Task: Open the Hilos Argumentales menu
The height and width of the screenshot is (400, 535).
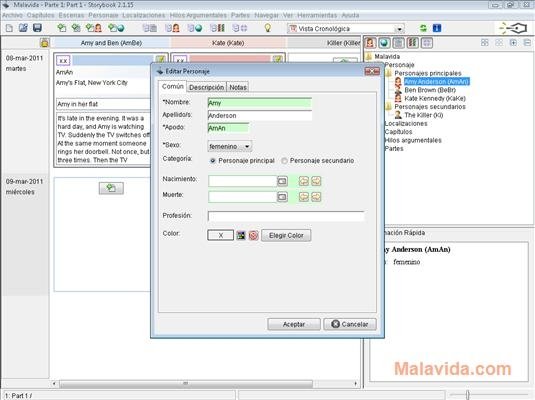Action: (198, 15)
